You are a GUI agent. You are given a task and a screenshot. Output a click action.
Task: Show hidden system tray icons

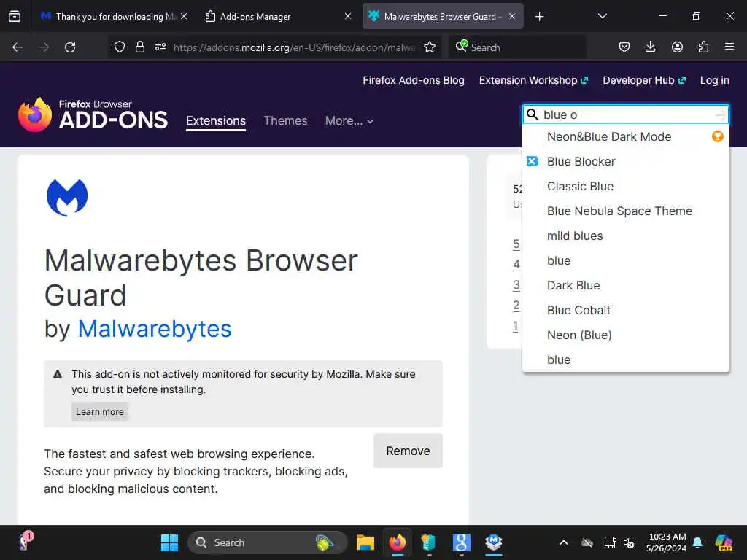click(564, 542)
